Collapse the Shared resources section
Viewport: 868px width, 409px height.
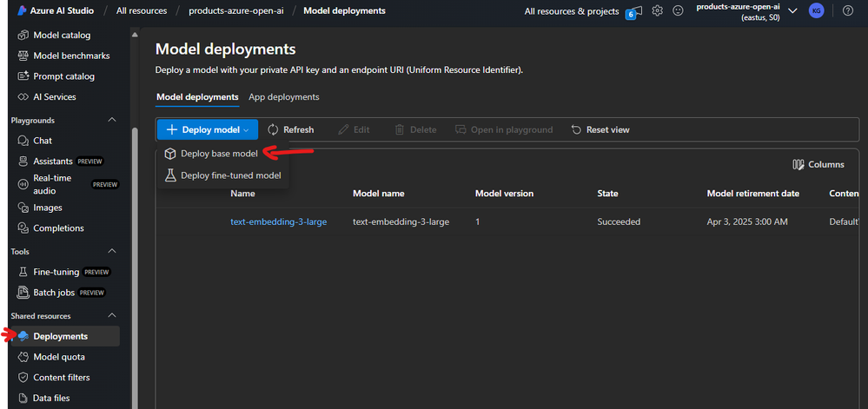[112, 316]
